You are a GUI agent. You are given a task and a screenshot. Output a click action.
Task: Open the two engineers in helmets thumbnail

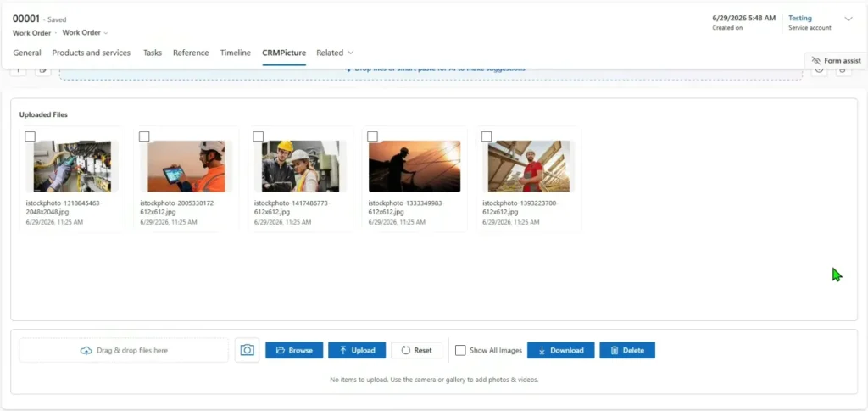click(300, 166)
